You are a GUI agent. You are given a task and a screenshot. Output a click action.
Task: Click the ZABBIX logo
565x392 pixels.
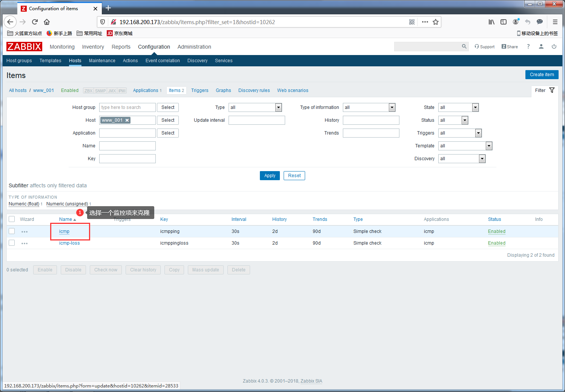pyautogui.click(x=24, y=46)
